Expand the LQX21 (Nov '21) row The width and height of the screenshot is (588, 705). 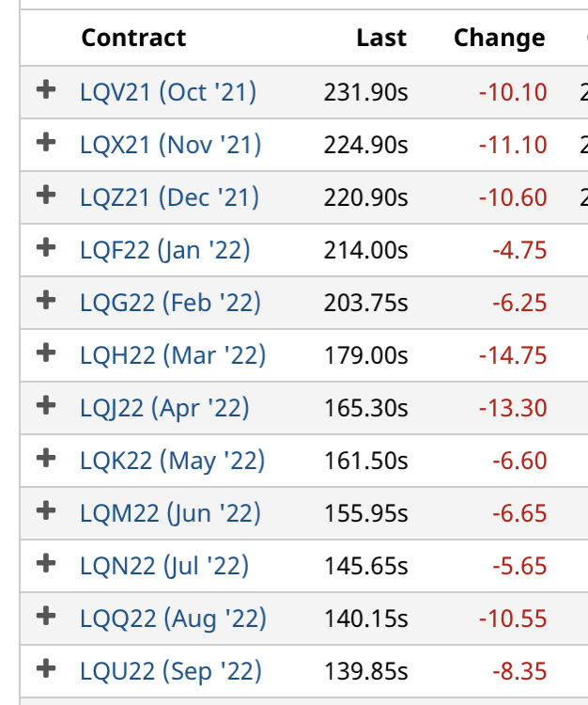click(46, 142)
